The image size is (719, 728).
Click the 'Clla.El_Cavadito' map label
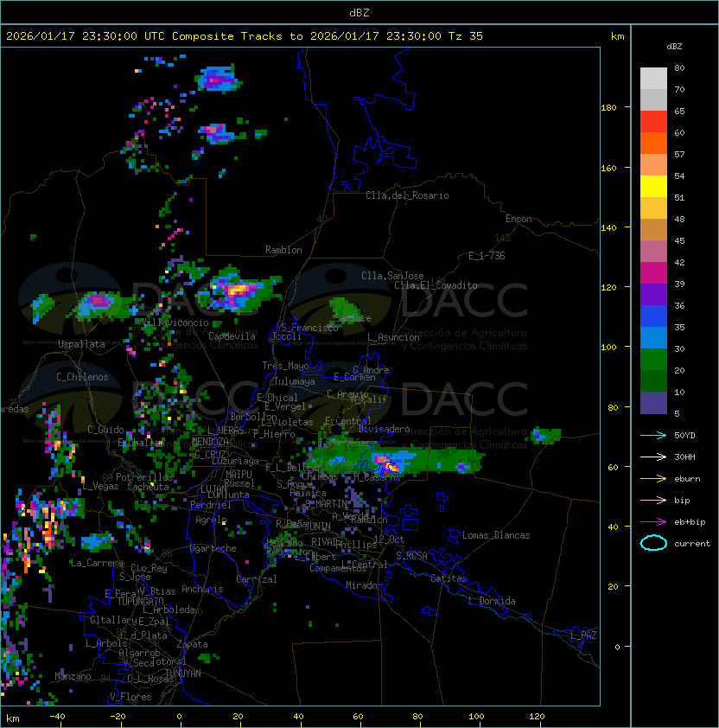click(436, 285)
